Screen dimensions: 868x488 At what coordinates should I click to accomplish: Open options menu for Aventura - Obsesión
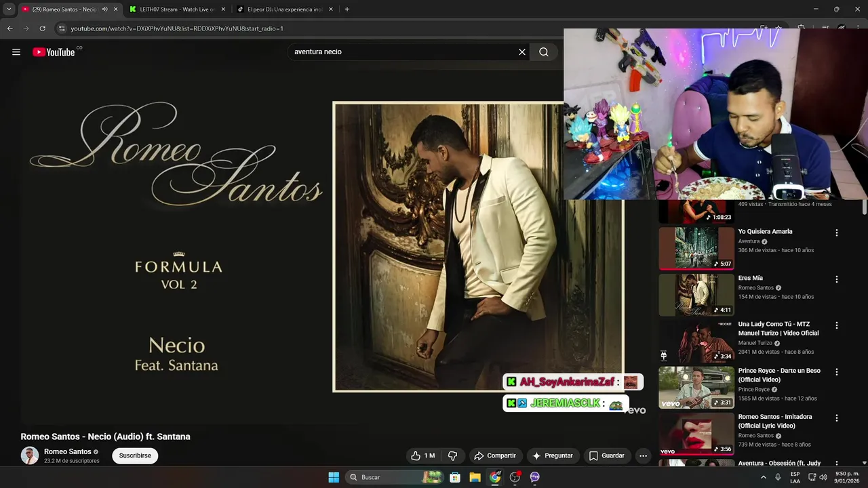click(x=836, y=464)
